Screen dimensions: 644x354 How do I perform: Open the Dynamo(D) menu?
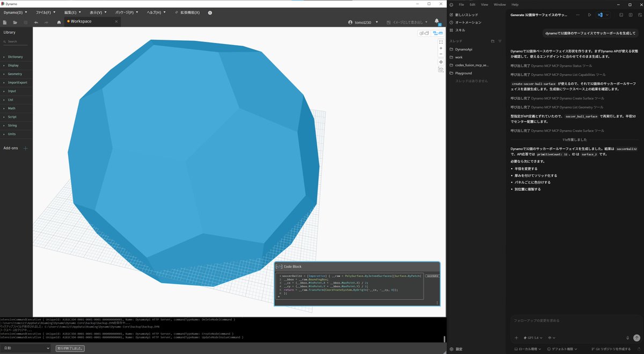(14, 12)
